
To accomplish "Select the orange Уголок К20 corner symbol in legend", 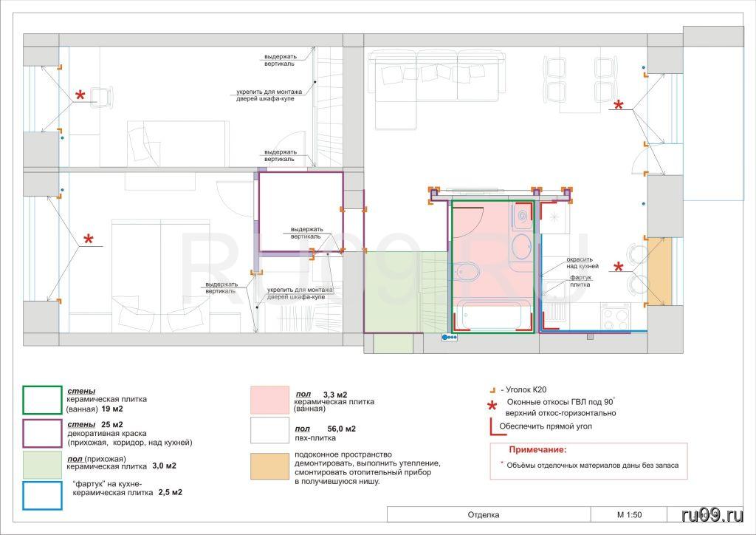I will point(492,389).
